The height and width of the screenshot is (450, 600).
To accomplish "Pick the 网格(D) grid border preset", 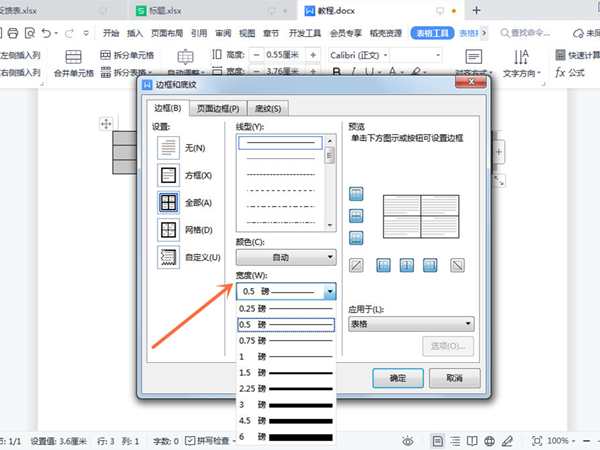I will 169,230.
